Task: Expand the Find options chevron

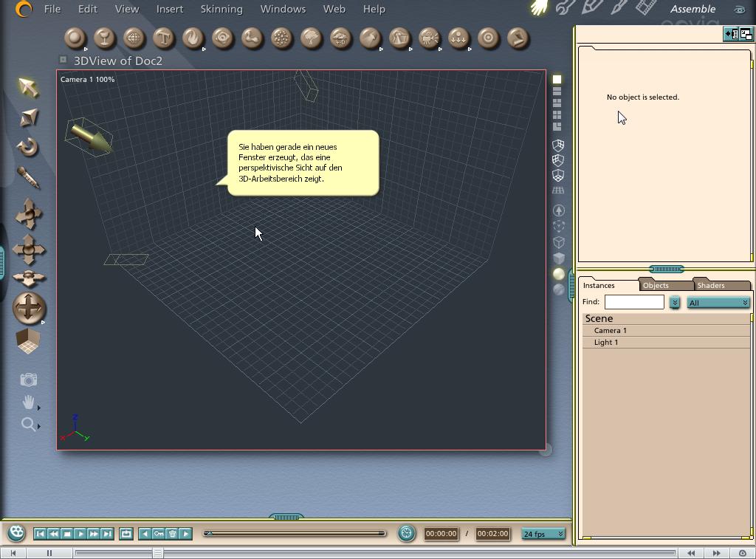Action: 674,303
